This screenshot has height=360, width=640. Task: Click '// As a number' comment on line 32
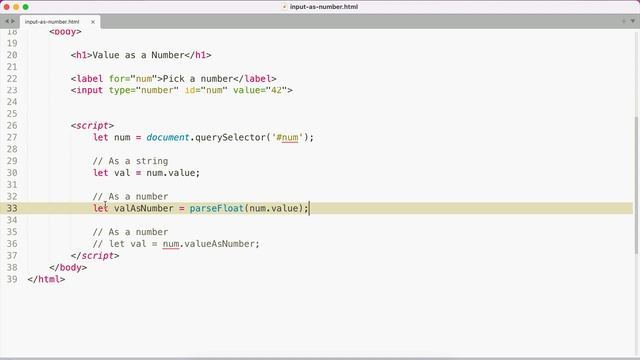[130, 196]
